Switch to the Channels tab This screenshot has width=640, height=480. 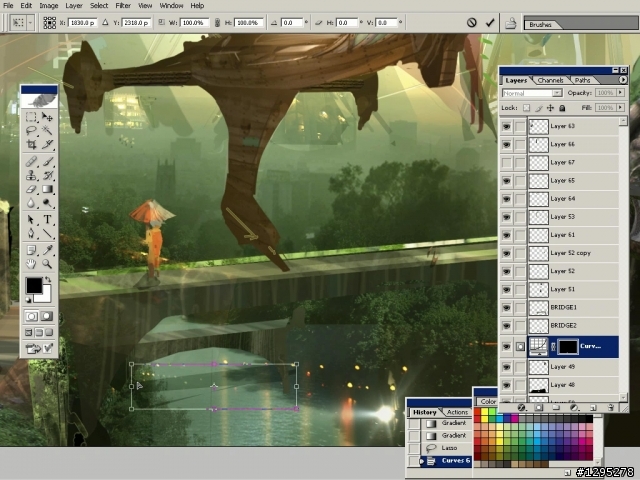click(550, 80)
